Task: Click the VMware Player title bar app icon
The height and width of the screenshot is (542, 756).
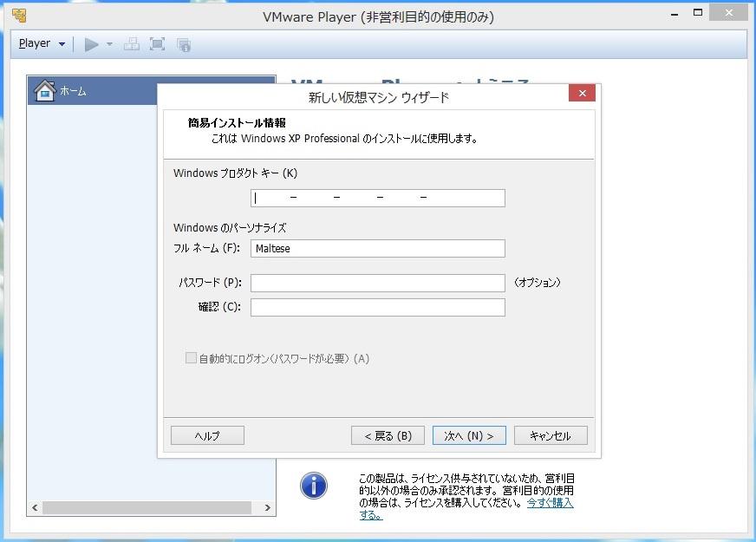Action: 19,16
